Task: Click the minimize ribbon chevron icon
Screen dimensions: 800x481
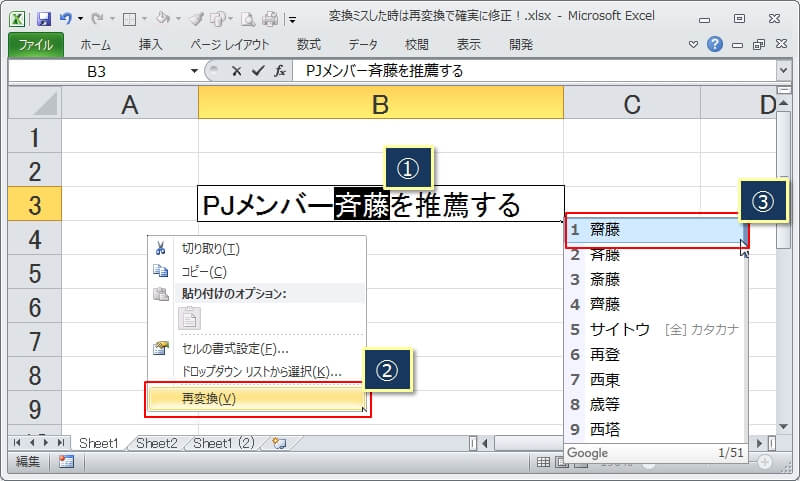Action: 693,44
